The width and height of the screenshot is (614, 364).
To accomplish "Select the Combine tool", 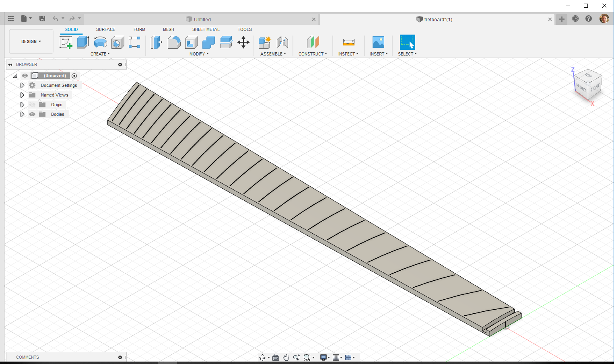I will click(209, 42).
